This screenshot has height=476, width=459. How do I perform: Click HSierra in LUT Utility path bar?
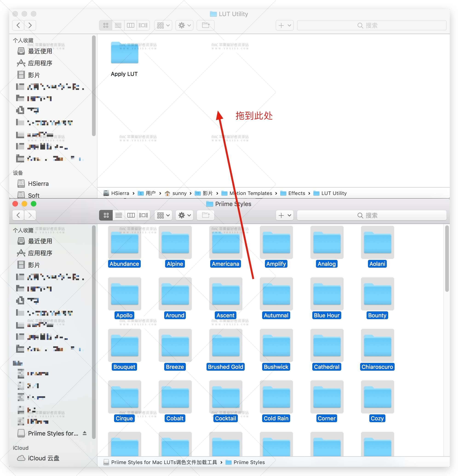tap(116, 193)
